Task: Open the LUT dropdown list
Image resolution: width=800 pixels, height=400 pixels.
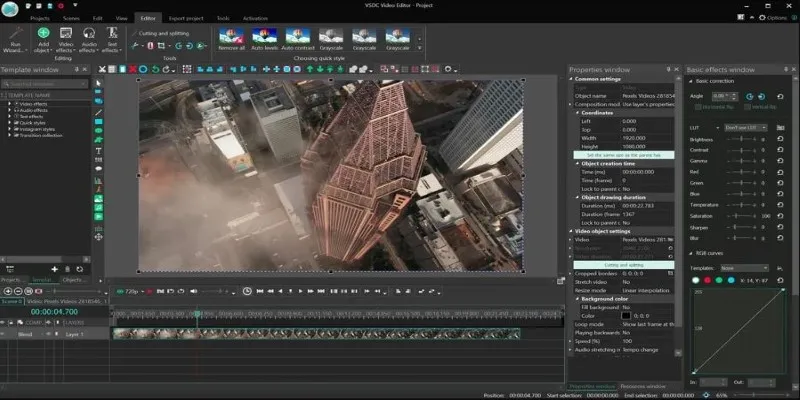Action: pos(745,128)
